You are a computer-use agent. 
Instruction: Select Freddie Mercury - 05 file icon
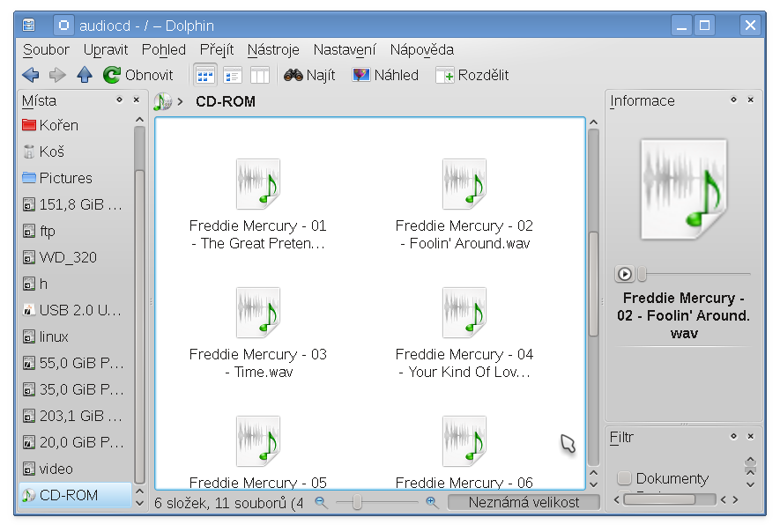257,441
